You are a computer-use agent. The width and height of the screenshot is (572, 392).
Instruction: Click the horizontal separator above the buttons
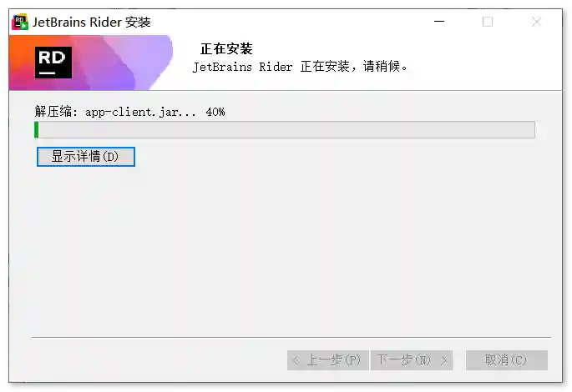pos(291,338)
